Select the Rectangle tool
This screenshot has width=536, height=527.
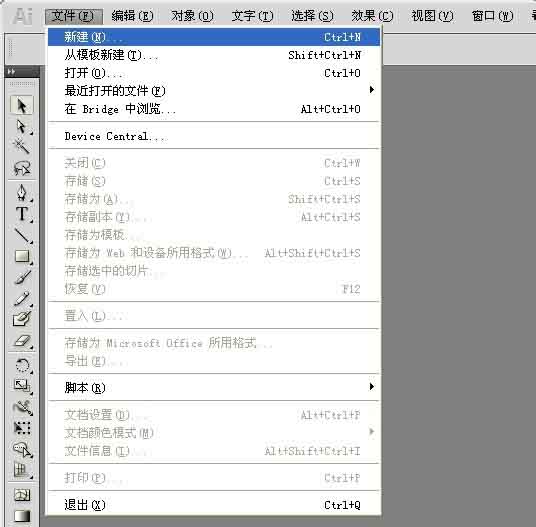pyautogui.click(x=22, y=256)
